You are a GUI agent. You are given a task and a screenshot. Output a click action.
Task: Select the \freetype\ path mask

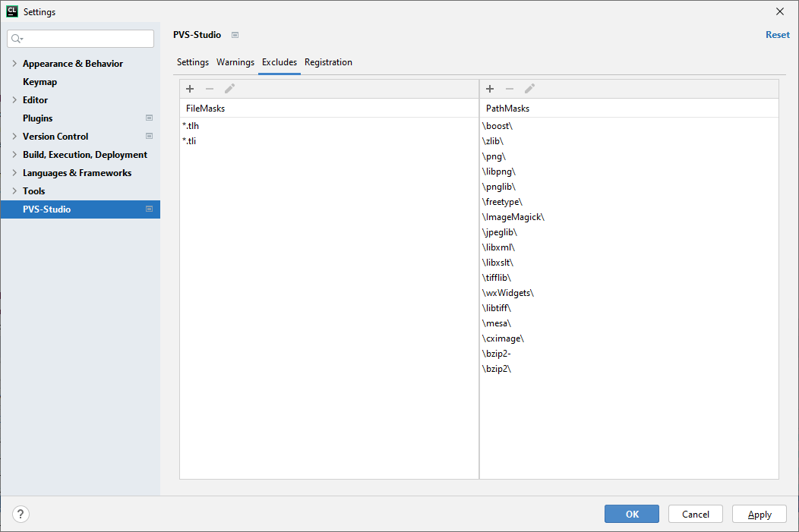coord(630,202)
